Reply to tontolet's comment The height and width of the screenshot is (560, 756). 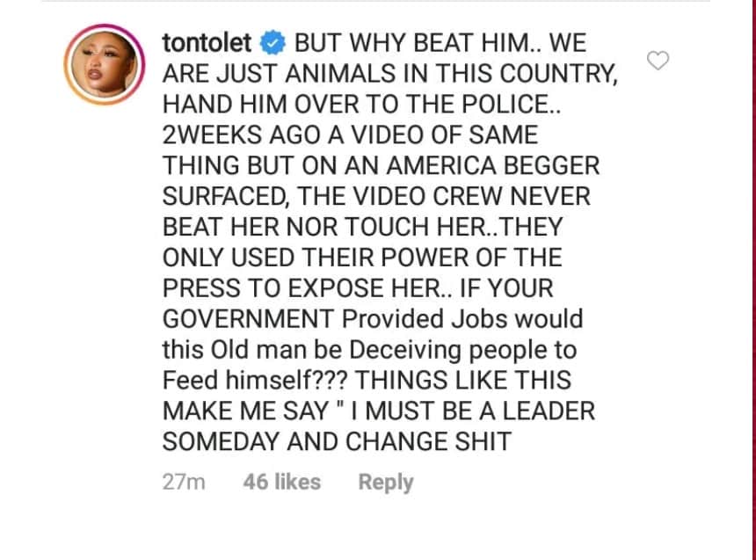coord(386,482)
